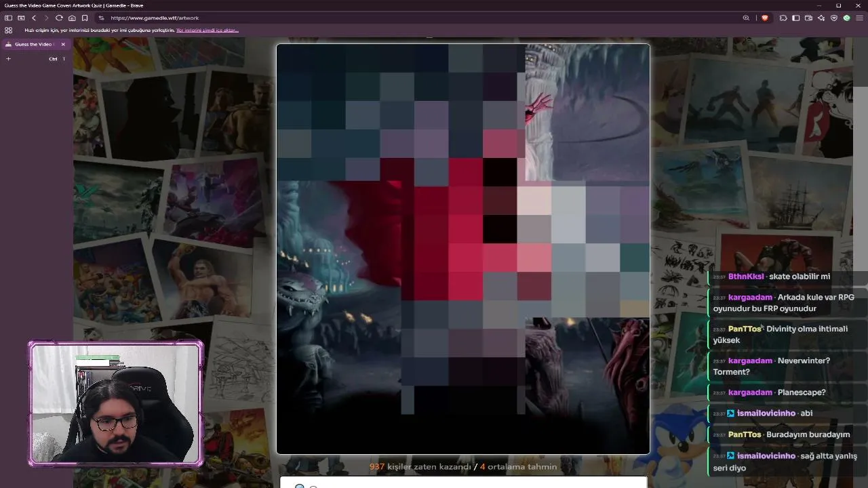The width and height of the screenshot is (868, 488).
Task: Click the import bookmarks now link
Action: click(208, 30)
